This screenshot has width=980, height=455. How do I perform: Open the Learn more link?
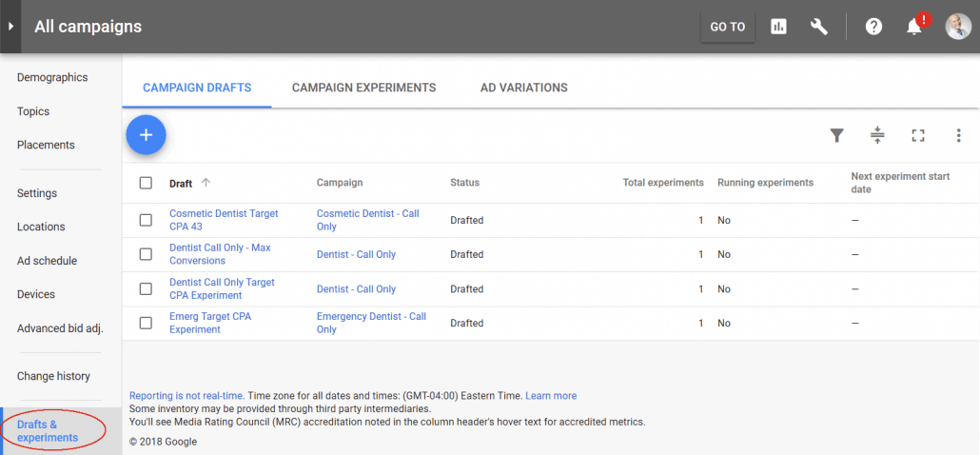[x=550, y=396]
